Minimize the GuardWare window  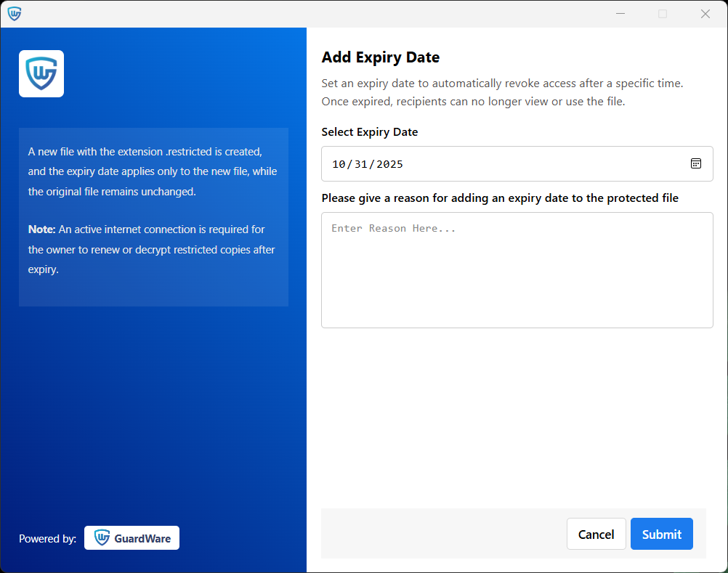pyautogui.click(x=620, y=13)
